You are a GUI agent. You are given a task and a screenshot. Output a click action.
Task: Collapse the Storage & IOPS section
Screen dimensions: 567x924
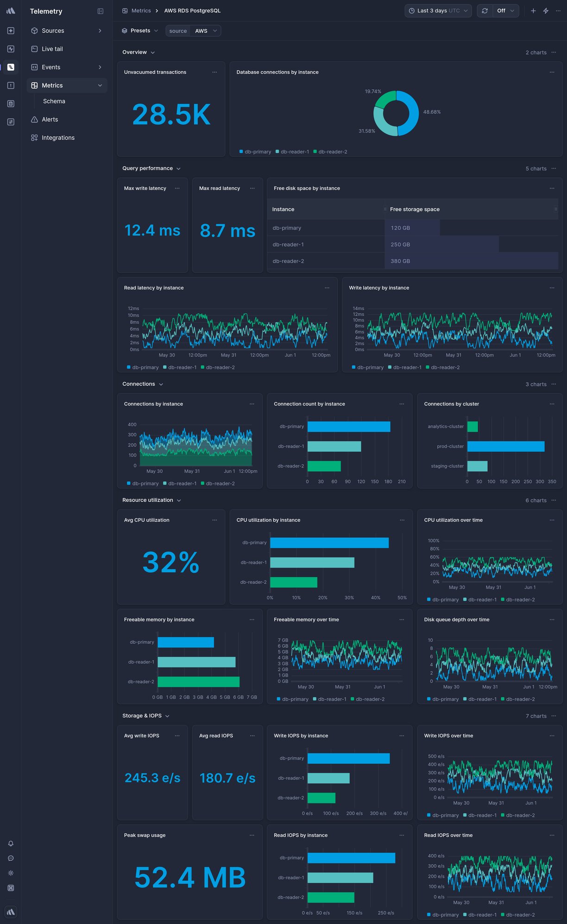146,716
